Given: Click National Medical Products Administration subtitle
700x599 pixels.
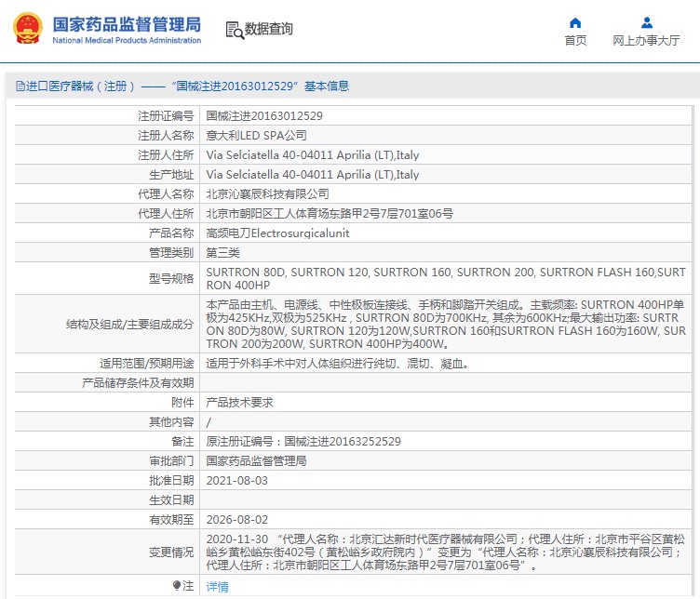Looking at the screenshot, I should [x=127, y=40].
